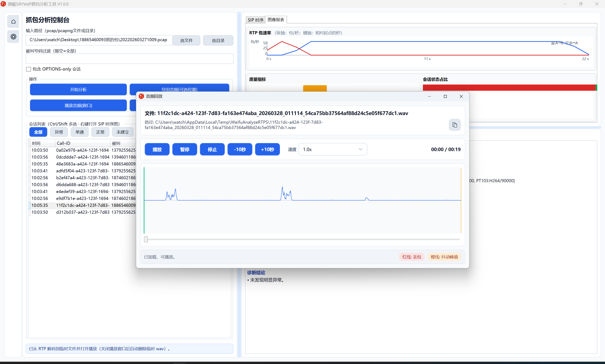Enable the OPTIONS-only sessions checkbox
Image resolution: width=605 pixels, height=364 pixels.
(28, 69)
